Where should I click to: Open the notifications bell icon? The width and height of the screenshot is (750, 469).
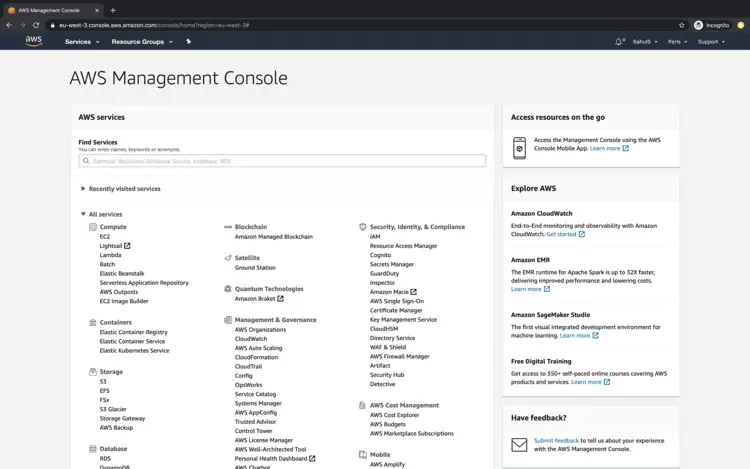[x=619, y=42]
